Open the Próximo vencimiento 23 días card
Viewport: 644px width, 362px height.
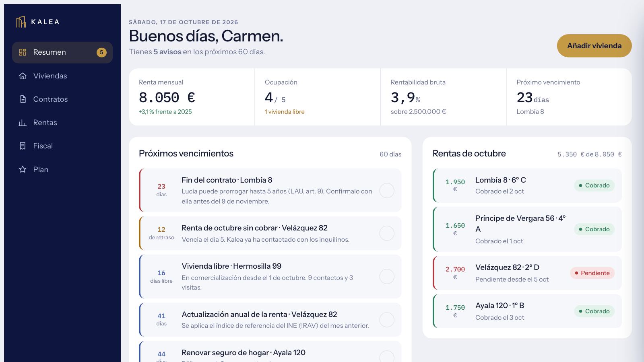pos(569,97)
